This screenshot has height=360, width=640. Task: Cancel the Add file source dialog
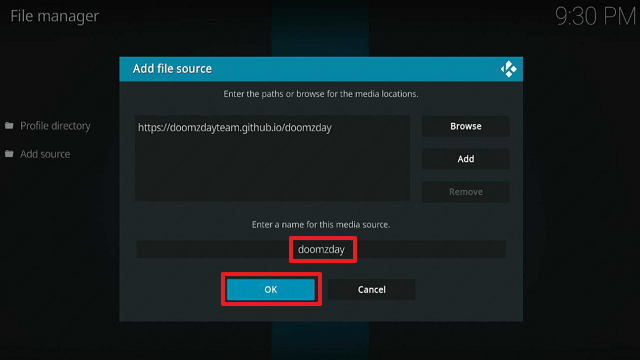[371, 289]
